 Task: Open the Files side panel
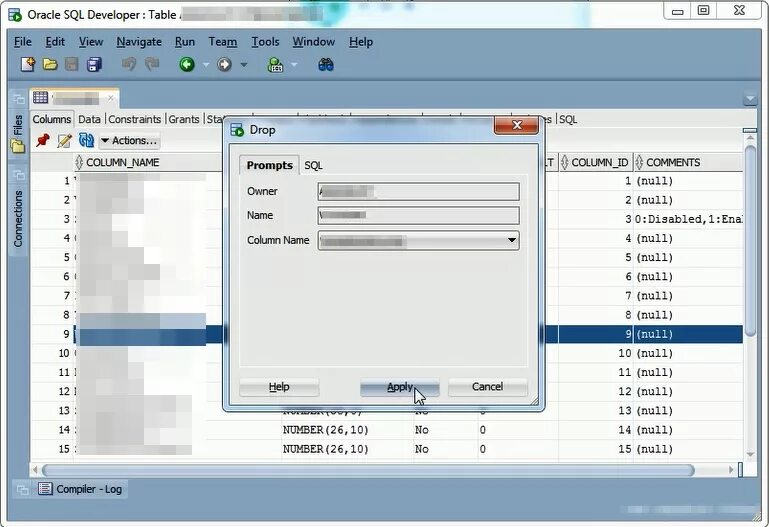(x=18, y=133)
